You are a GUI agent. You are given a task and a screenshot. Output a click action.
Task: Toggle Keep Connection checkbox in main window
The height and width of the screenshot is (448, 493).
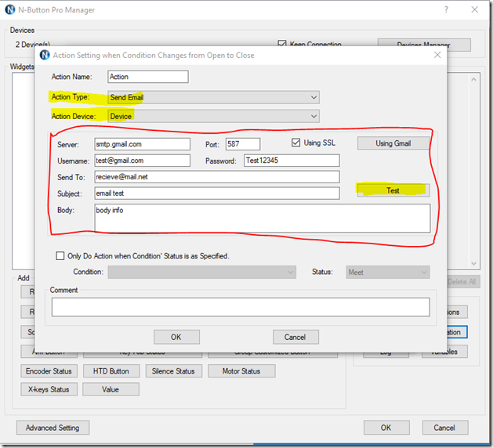pyautogui.click(x=282, y=43)
